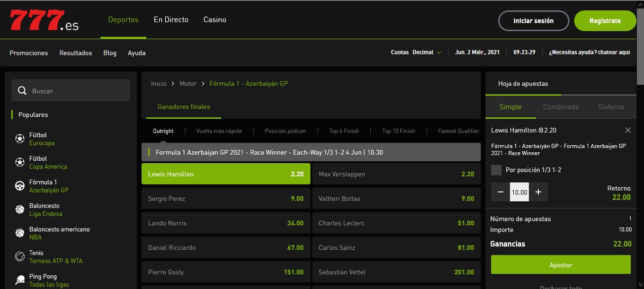
Task: Click the Fórmula 1 steering wheel icon
Action: tap(20, 186)
